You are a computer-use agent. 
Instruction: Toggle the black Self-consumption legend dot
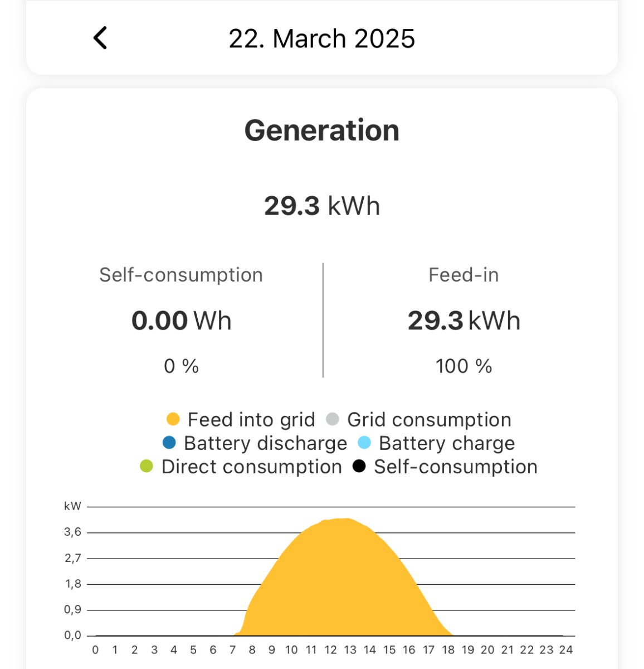pos(359,467)
